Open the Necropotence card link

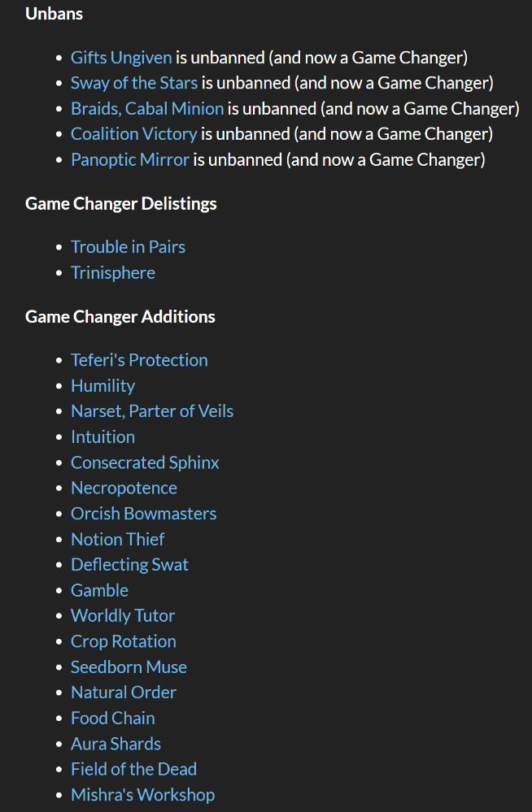coord(124,489)
